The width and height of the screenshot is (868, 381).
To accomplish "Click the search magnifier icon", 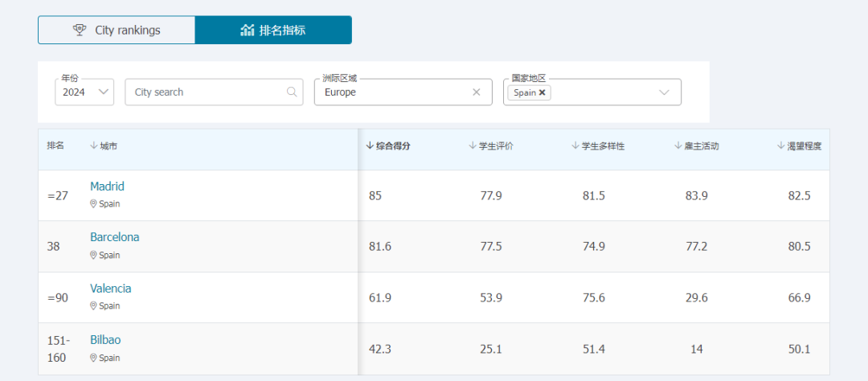I will point(293,92).
